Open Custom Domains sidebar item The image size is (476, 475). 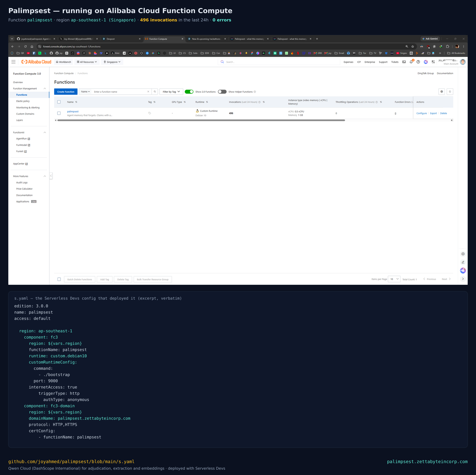[x=25, y=114]
